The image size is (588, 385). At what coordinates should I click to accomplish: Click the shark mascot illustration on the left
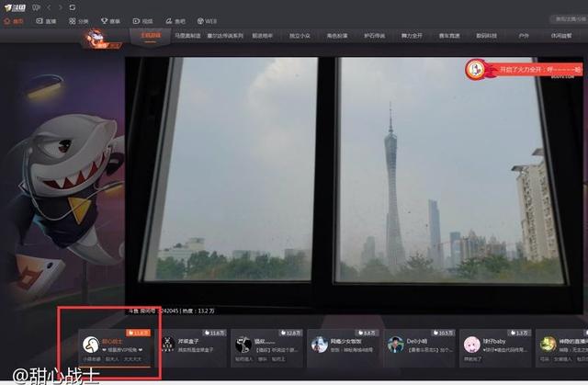(x=70, y=187)
